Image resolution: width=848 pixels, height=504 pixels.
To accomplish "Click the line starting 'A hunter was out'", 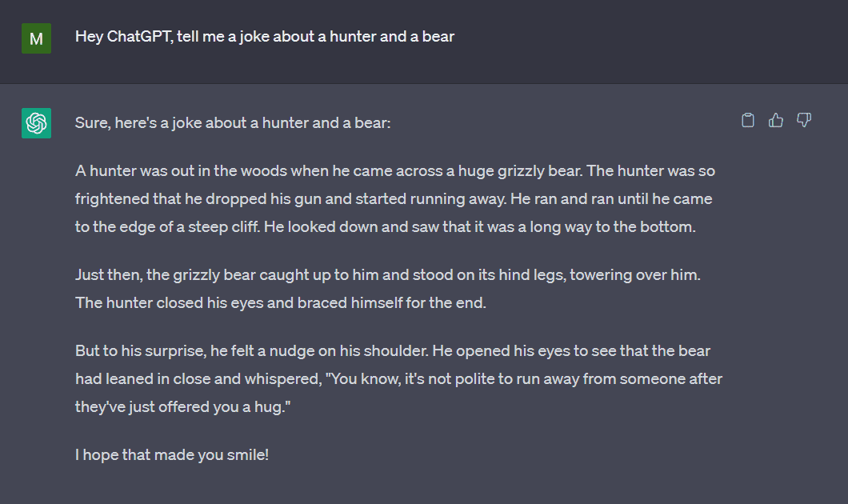I will coord(394,171).
